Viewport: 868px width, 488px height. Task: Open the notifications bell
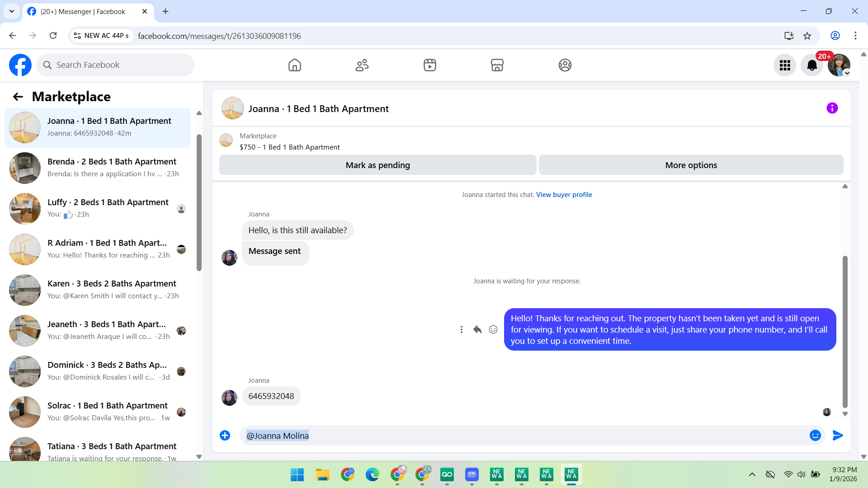coord(812,66)
